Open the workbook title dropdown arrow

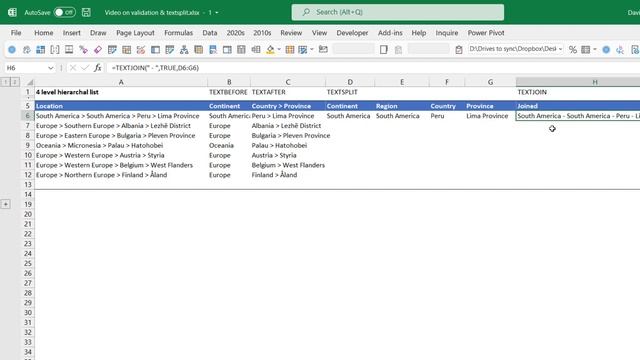217,13
